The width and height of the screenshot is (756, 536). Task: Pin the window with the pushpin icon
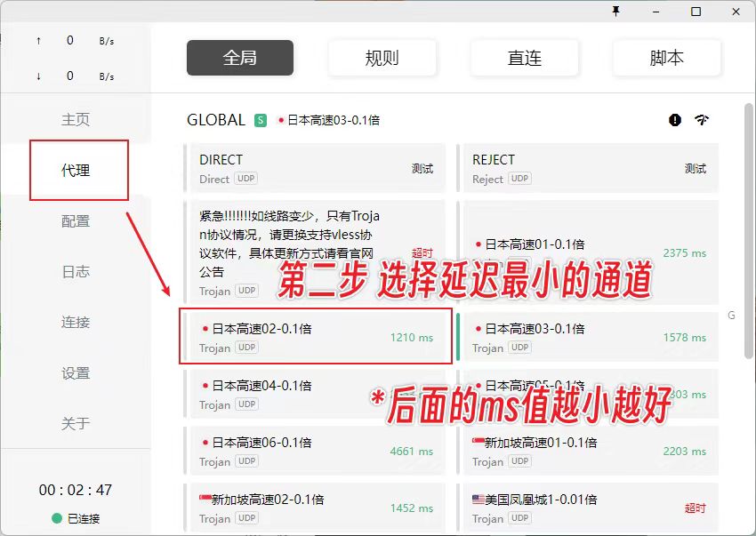tap(615, 11)
